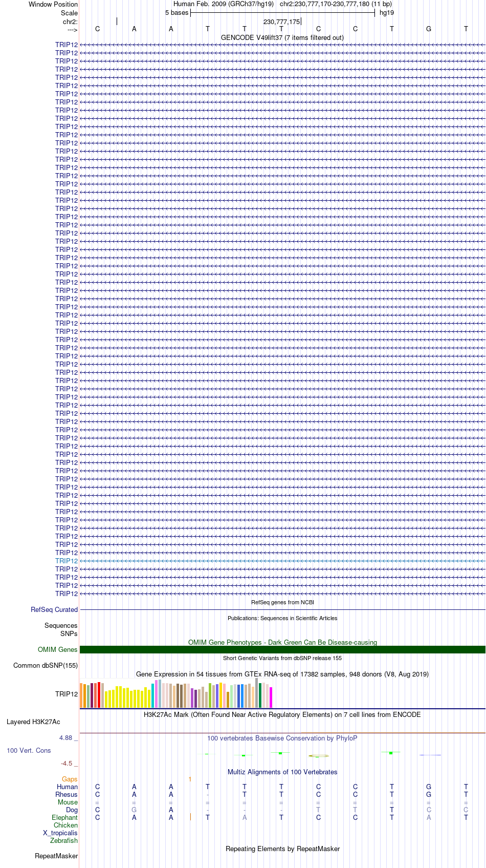Click the OMIM Genes label
The height and width of the screenshot is (868, 486).
(x=58, y=650)
